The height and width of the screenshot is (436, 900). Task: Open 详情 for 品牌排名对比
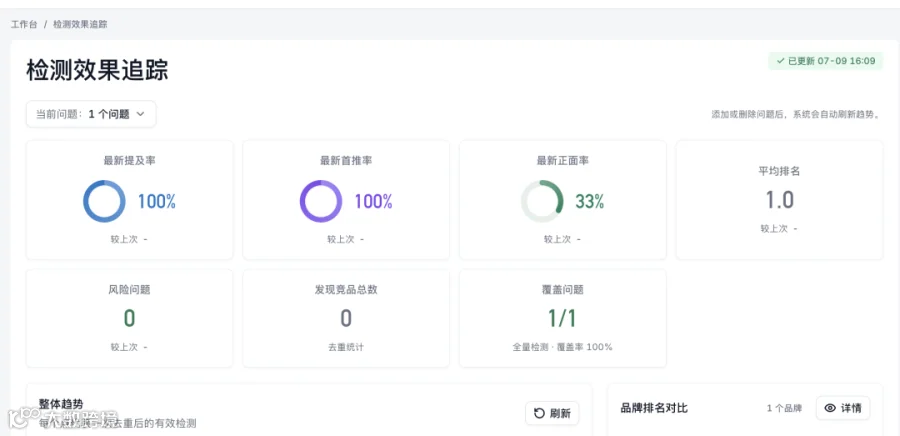843,408
